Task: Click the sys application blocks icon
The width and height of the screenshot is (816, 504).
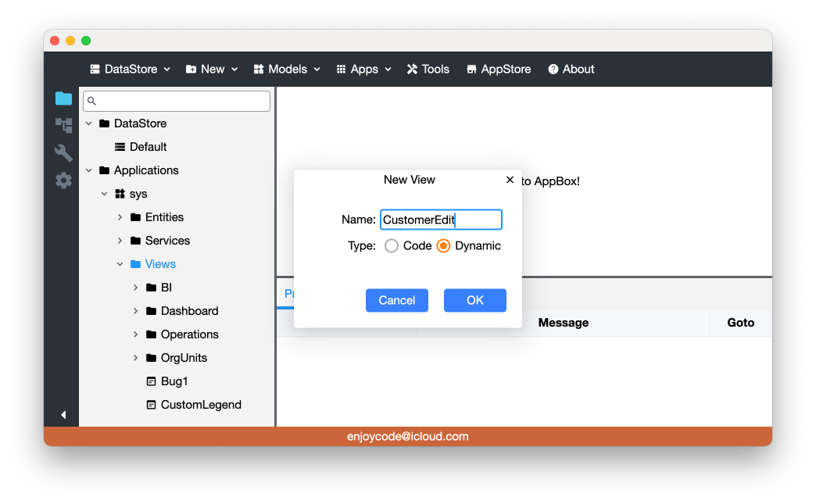Action: pyautogui.click(x=120, y=194)
